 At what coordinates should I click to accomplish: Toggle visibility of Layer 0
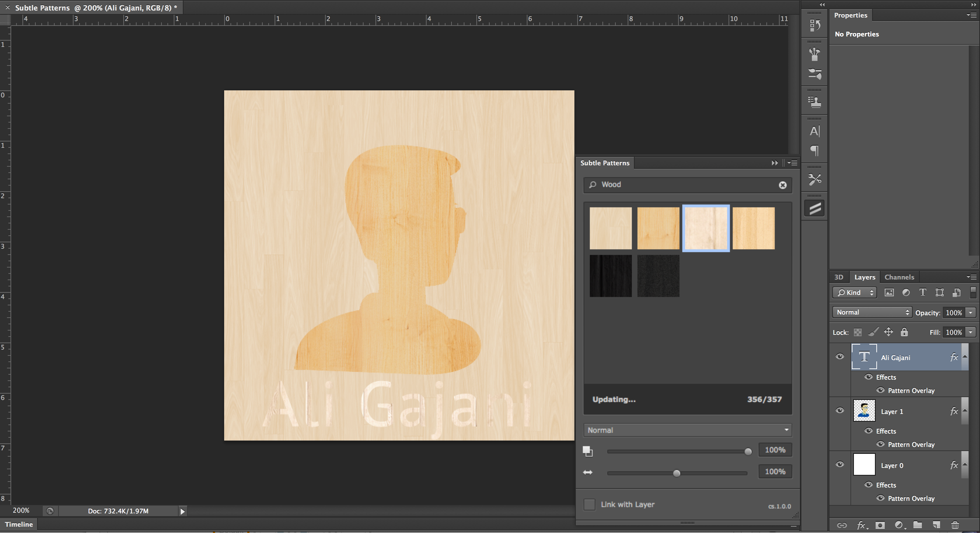[841, 465]
